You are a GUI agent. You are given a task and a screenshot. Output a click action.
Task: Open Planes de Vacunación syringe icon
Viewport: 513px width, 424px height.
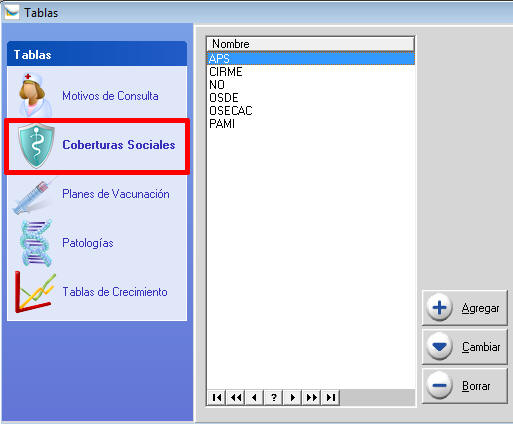click(x=34, y=197)
